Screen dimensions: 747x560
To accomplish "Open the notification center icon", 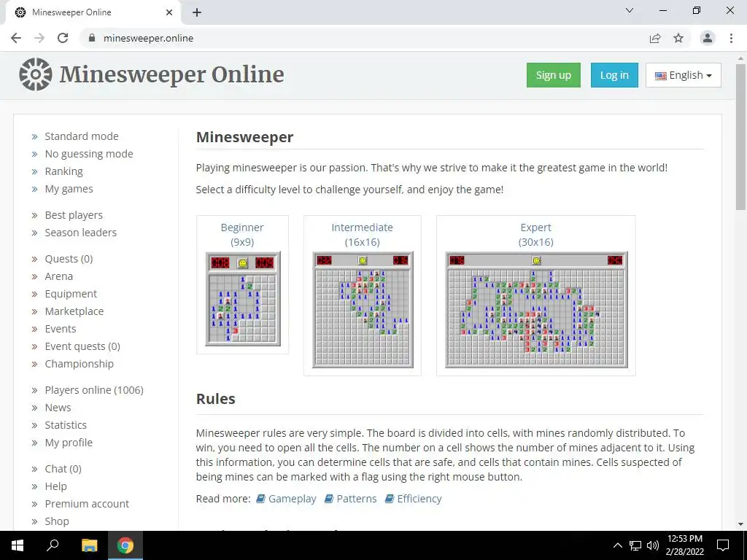I will (723, 545).
